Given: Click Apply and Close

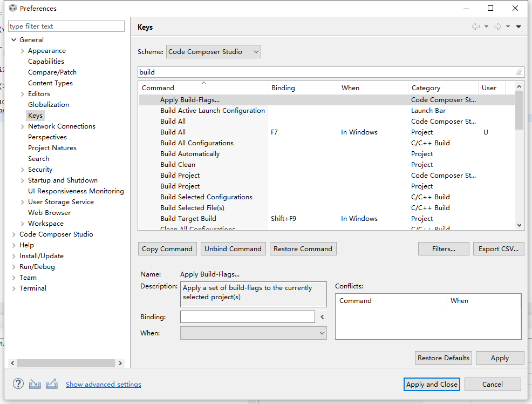Looking at the screenshot, I should (432, 385).
